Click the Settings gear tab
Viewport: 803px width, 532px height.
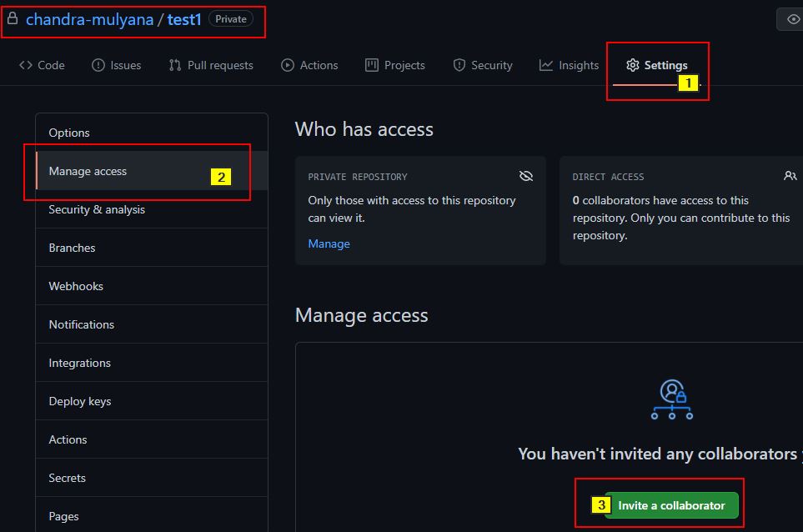tap(657, 65)
